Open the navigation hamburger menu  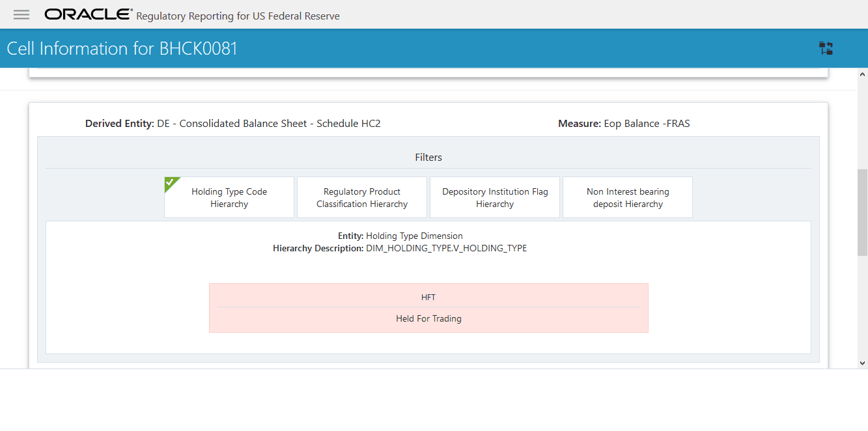coord(21,14)
